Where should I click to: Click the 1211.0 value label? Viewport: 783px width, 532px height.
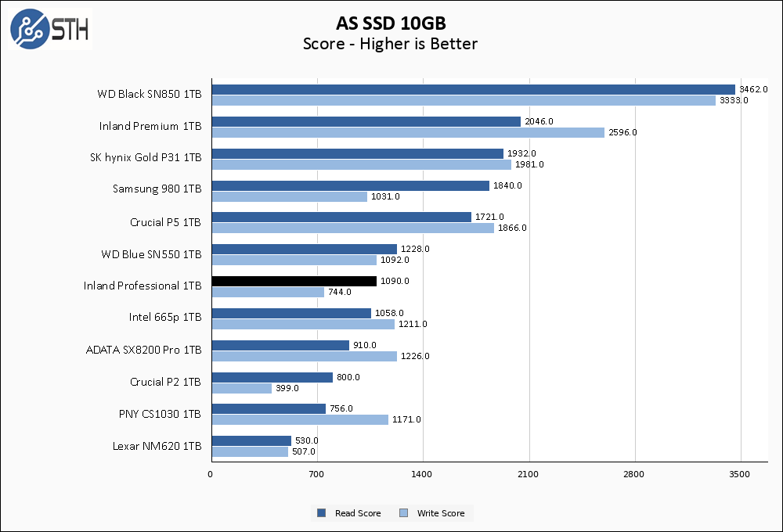click(x=413, y=324)
